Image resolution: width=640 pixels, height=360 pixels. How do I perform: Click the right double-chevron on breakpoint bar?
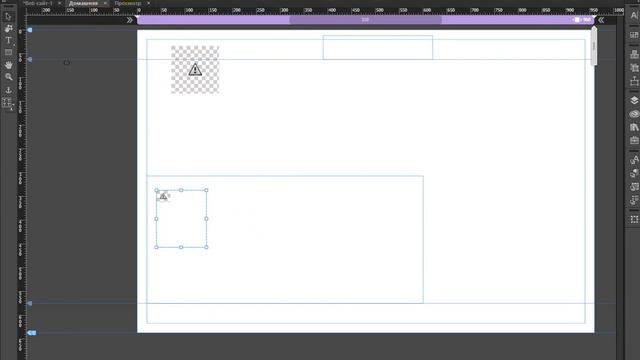601,20
